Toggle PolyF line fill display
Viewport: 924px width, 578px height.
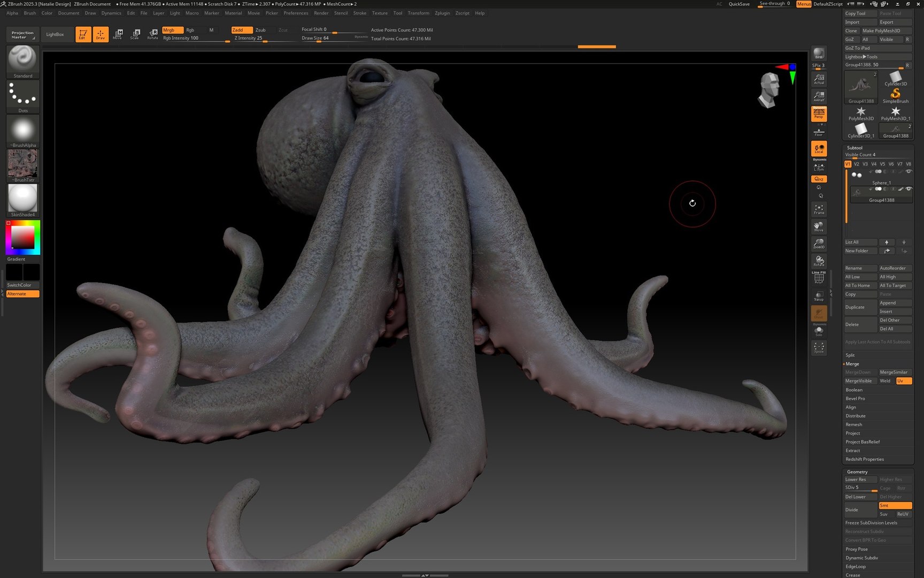point(819,278)
